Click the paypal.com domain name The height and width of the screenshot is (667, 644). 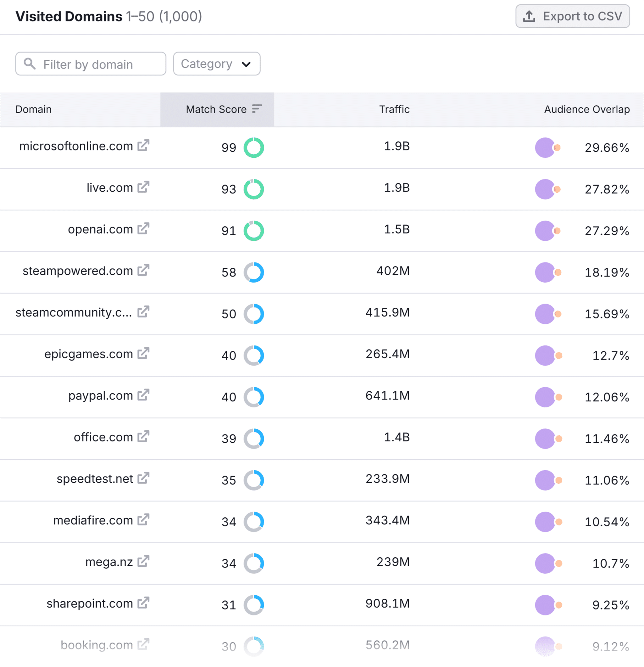pos(100,396)
